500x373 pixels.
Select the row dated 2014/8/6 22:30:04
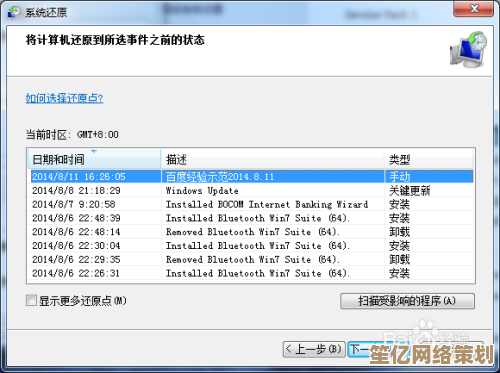pyautogui.click(x=252, y=246)
